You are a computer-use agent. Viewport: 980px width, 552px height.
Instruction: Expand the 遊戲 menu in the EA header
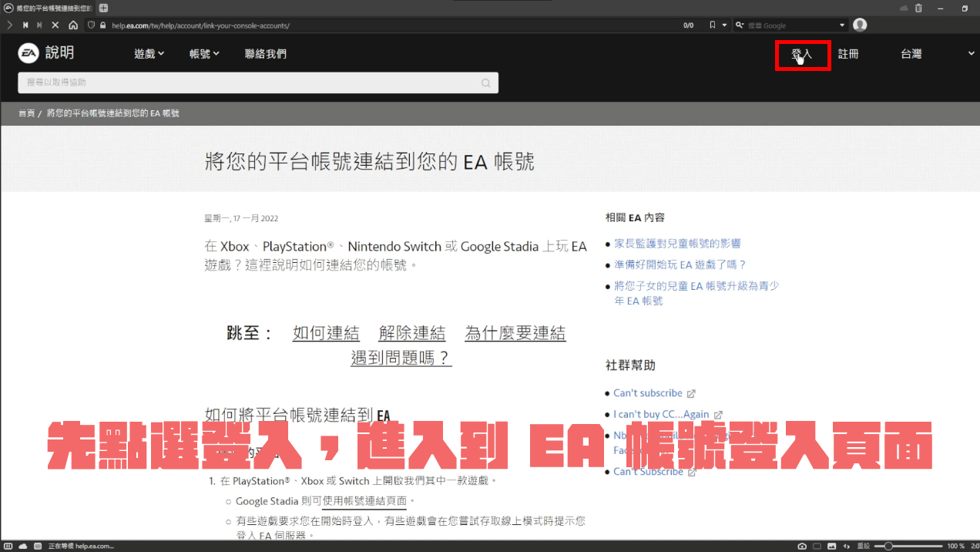pos(149,54)
